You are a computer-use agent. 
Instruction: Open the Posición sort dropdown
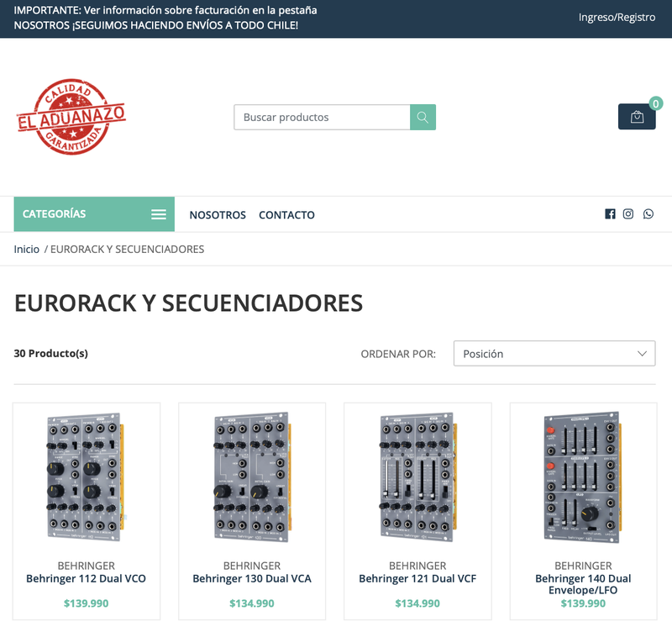[554, 353]
